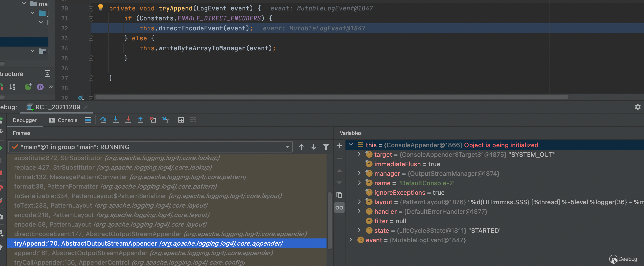Click the Run to Cursor icon
This screenshot has height=266, width=644.
pos(165,120)
